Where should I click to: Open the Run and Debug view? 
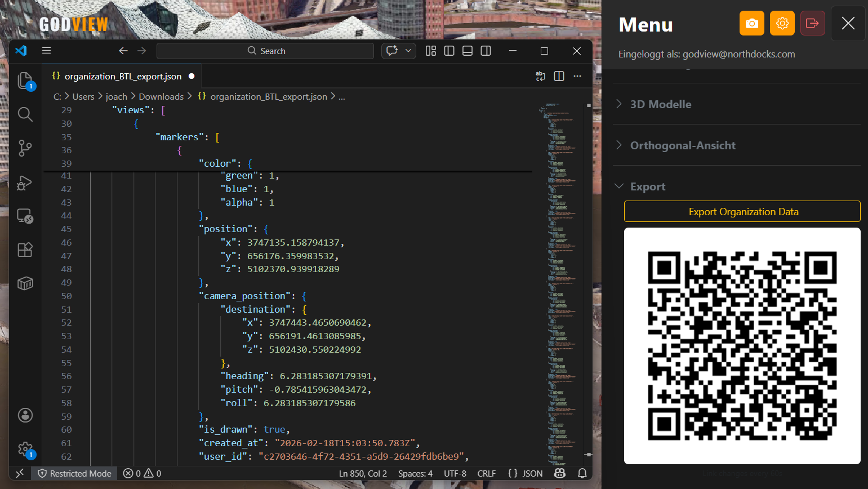tap(25, 182)
